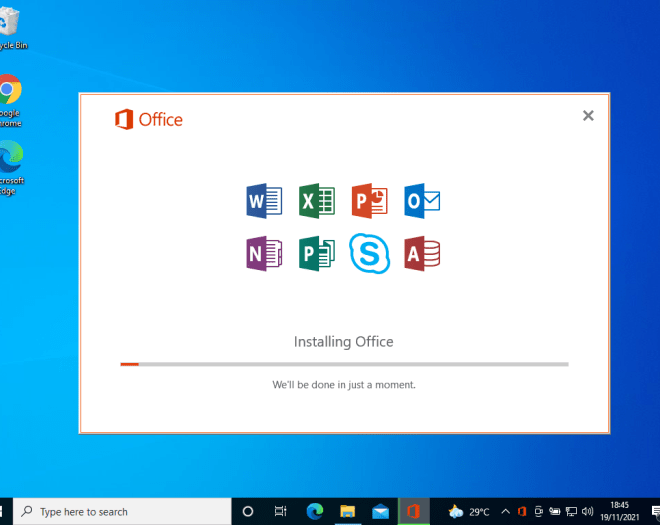This screenshot has width=660, height=525.
Task: Open File Explorer from the taskbar
Action: coord(347,512)
